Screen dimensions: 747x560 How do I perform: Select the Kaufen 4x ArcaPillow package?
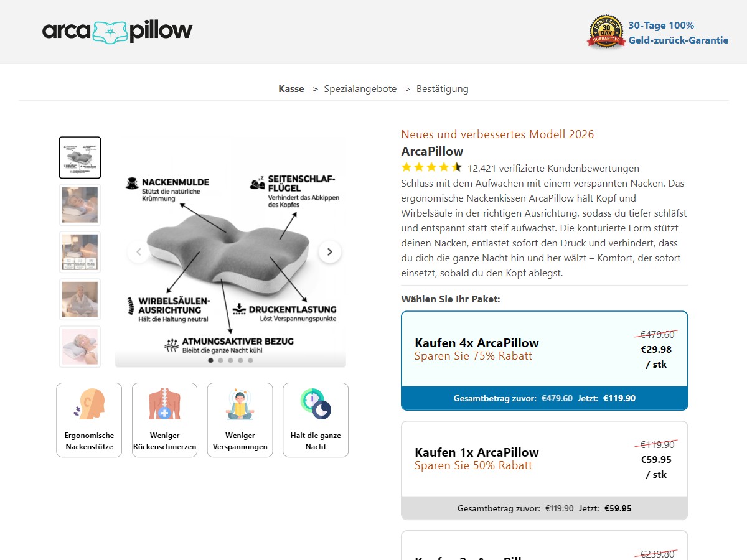tap(545, 361)
